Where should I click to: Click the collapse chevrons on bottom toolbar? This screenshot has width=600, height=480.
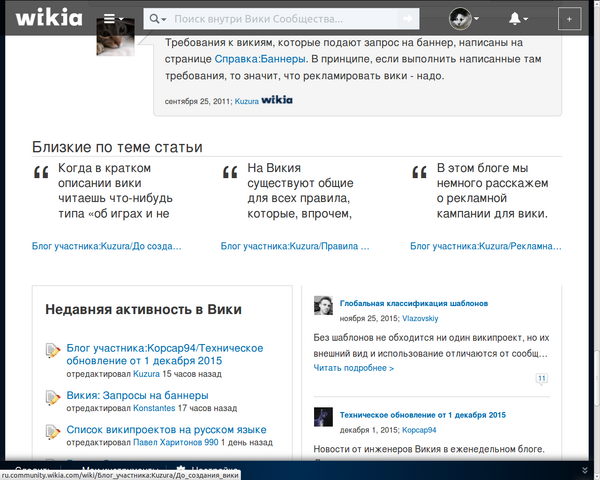pos(584,470)
